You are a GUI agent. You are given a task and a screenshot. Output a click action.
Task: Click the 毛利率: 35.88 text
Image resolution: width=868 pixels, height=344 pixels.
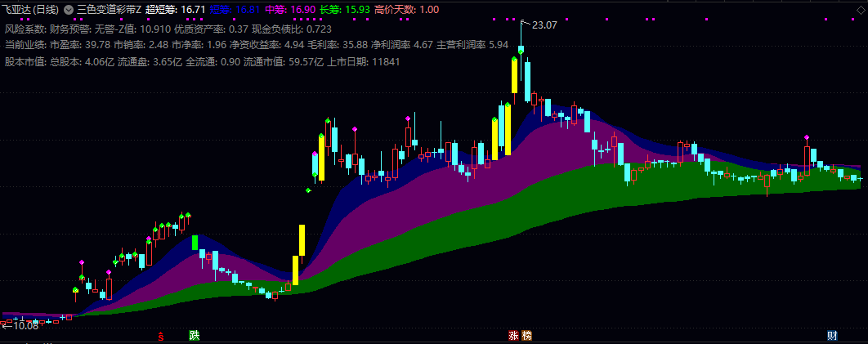[337, 45]
